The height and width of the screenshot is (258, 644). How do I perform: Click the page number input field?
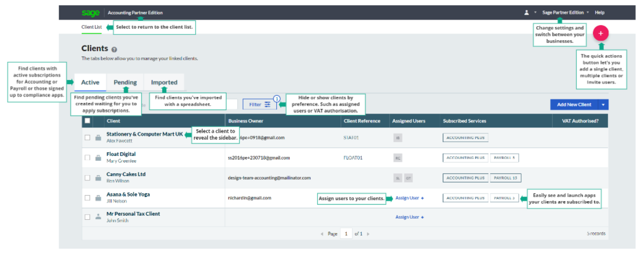coord(346,234)
